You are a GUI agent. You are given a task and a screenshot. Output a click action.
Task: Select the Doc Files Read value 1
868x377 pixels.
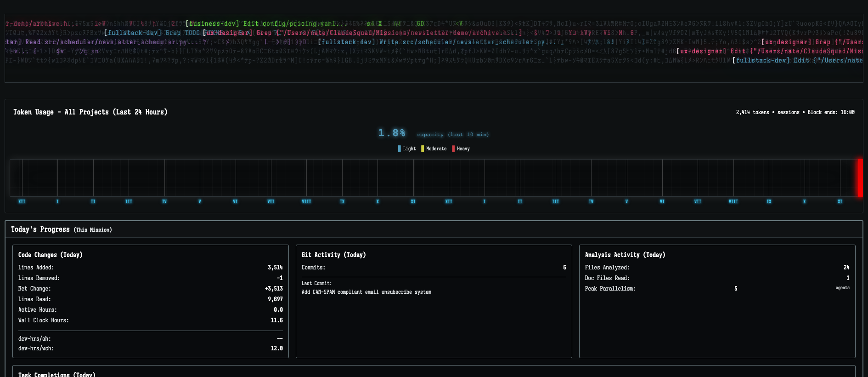click(x=848, y=278)
